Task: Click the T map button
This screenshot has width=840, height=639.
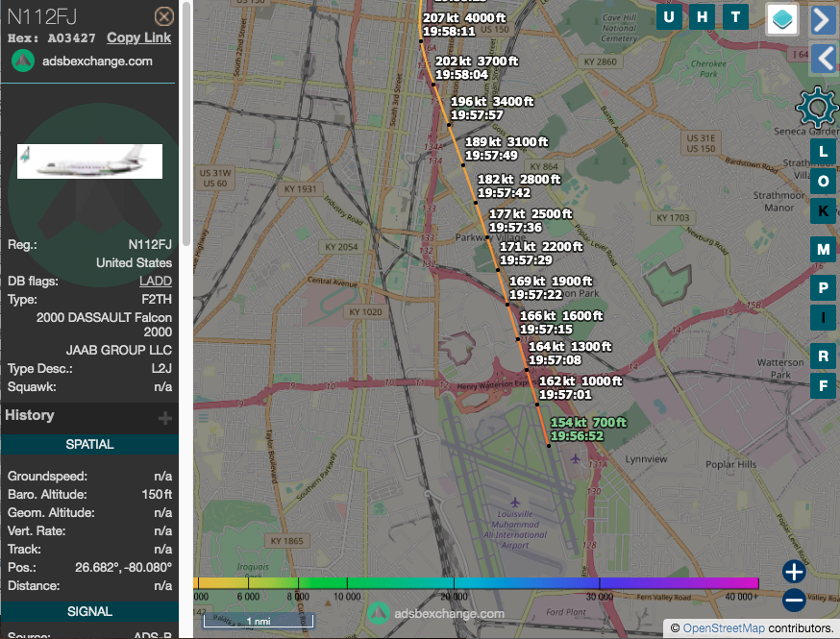Action: (x=735, y=17)
